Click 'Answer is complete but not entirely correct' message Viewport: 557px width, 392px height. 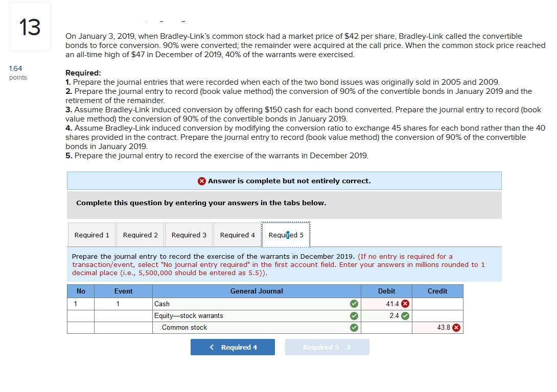point(289,181)
